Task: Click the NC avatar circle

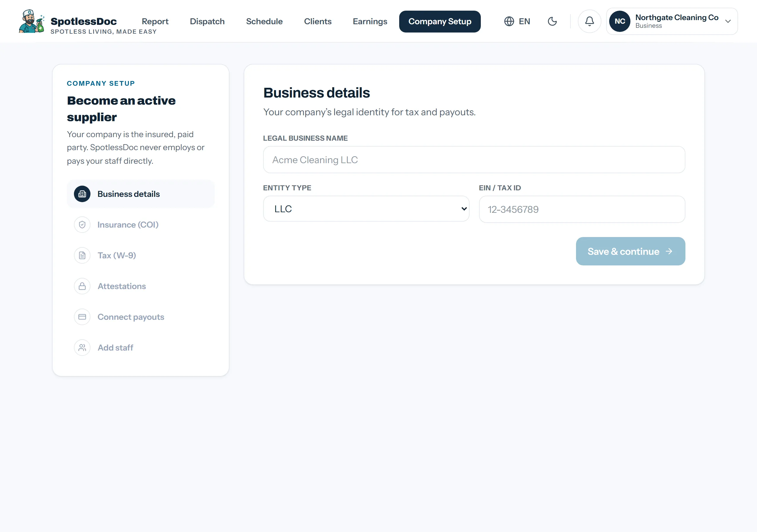Action: point(619,21)
